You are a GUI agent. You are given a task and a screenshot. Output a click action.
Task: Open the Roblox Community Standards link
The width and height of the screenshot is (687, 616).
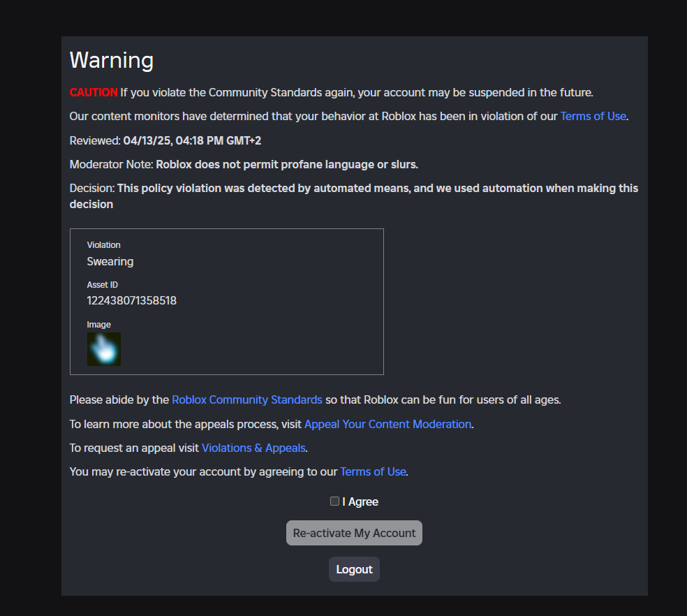[247, 400]
